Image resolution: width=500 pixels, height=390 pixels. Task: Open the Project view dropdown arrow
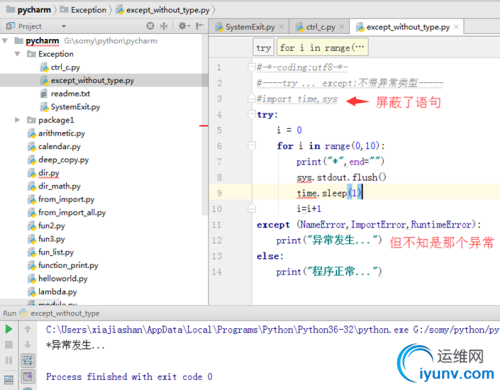(x=64, y=26)
